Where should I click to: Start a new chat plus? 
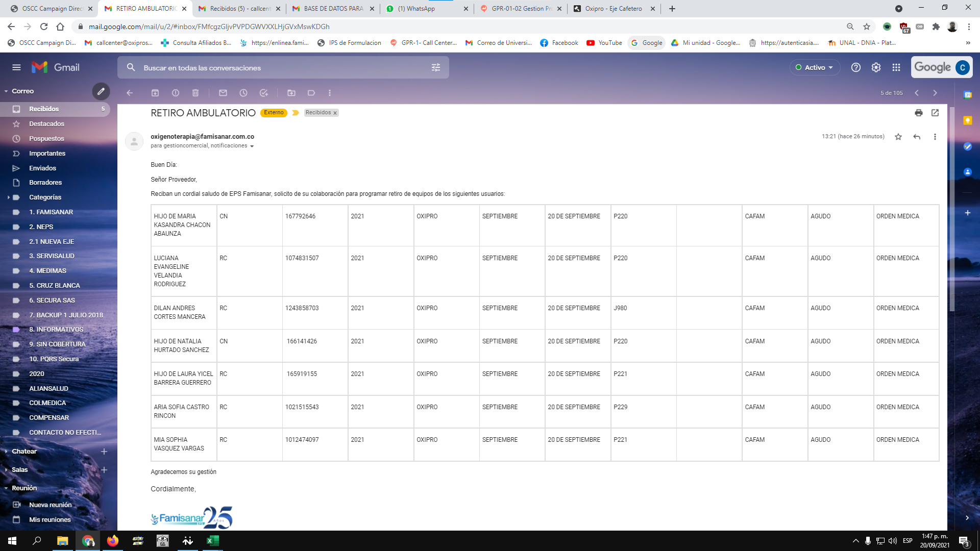[x=104, y=452]
